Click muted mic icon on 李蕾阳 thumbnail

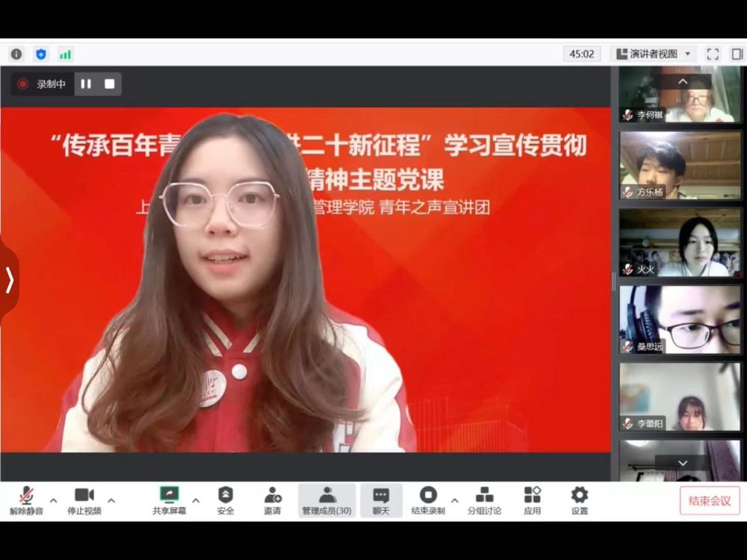(x=628, y=423)
